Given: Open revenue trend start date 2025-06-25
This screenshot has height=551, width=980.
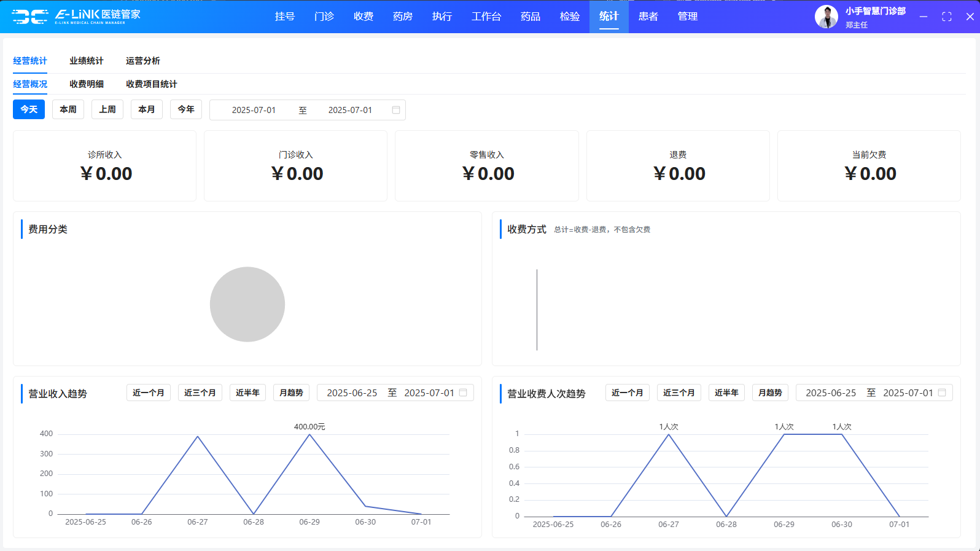Looking at the screenshot, I should pos(352,393).
